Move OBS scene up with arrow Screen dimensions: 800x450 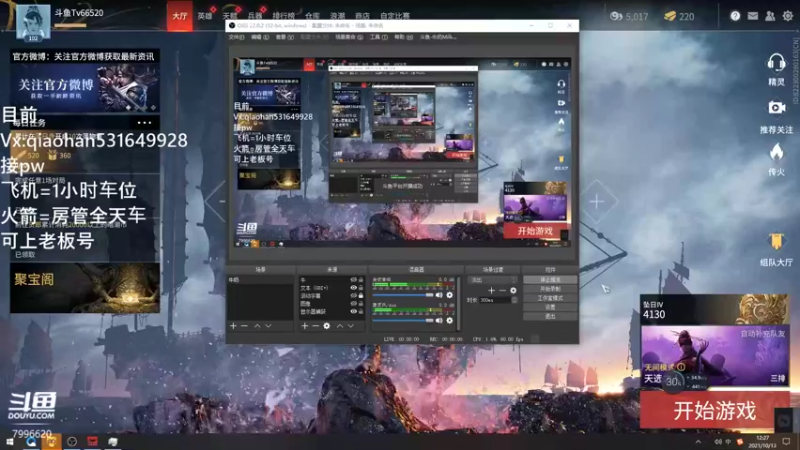(x=257, y=326)
